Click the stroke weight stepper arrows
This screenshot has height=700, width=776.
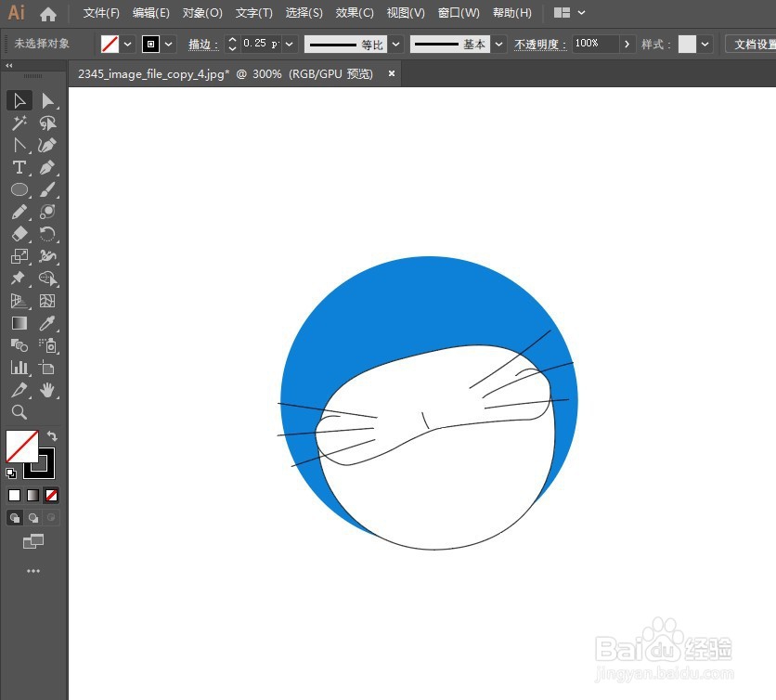tap(232, 44)
